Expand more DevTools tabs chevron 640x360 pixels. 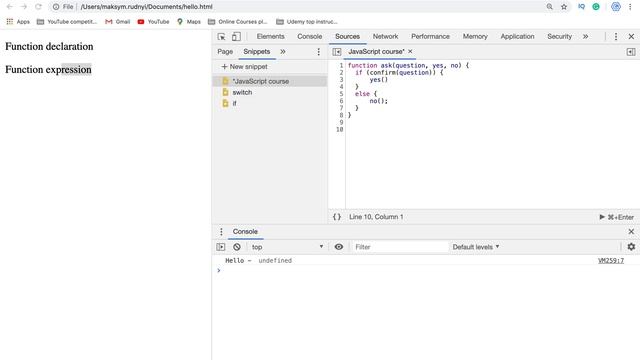(585, 36)
